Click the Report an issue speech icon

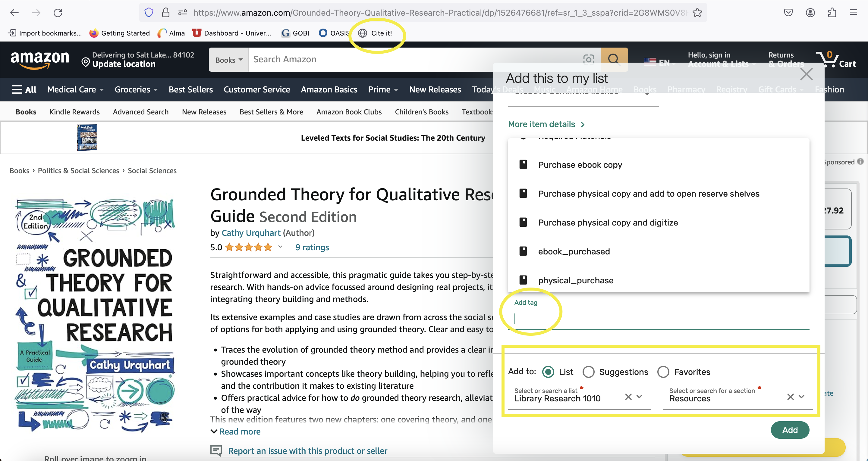[216, 450]
